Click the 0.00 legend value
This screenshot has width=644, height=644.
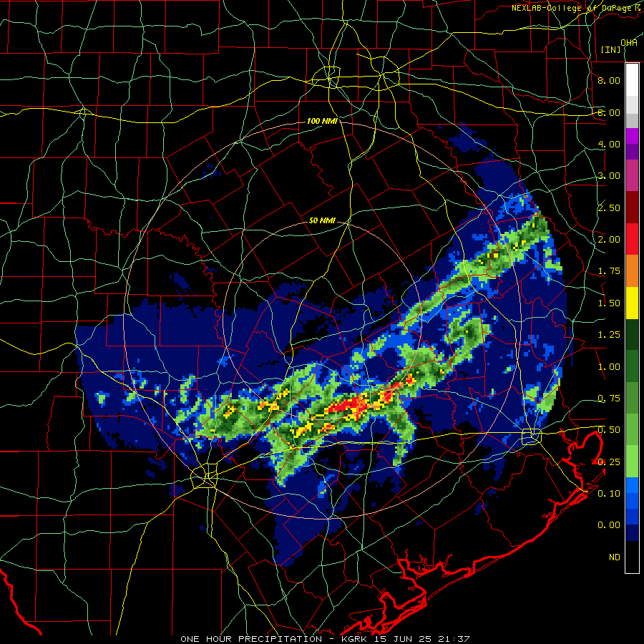tap(609, 525)
